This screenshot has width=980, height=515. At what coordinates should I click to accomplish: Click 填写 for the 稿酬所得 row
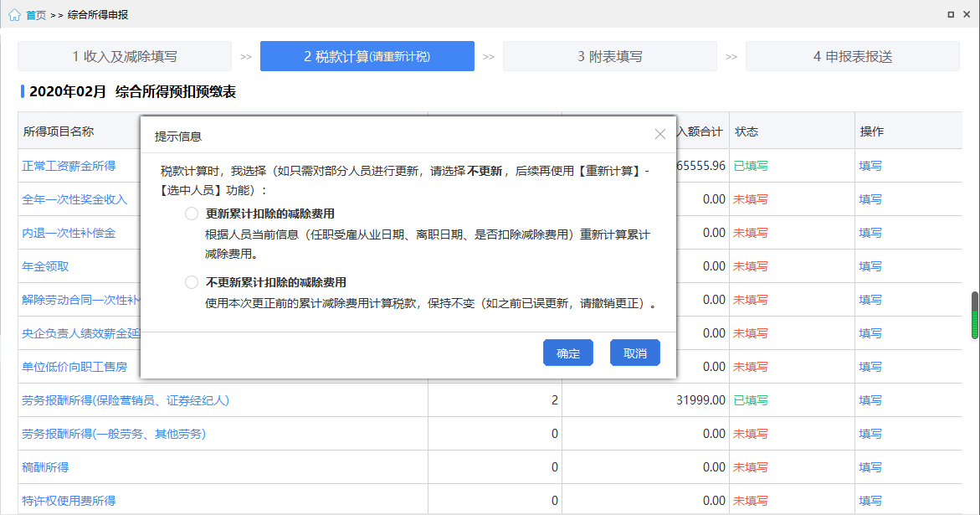click(x=870, y=467)
